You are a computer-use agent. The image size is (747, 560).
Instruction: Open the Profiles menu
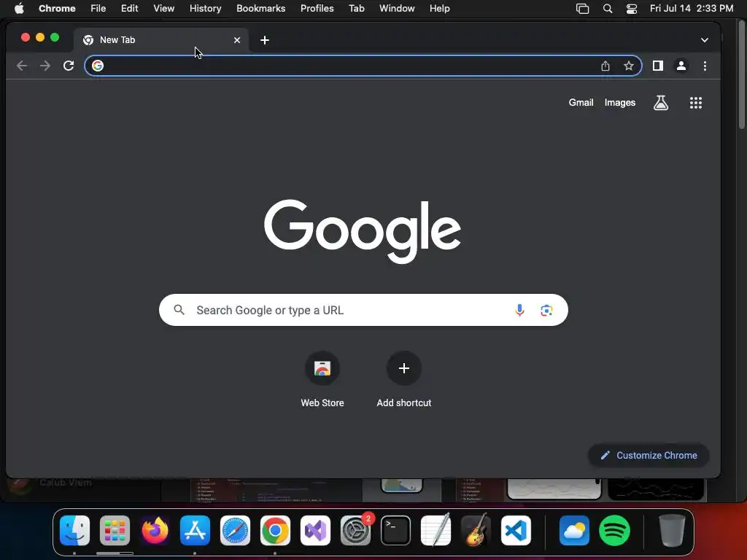tap(317, 9)
